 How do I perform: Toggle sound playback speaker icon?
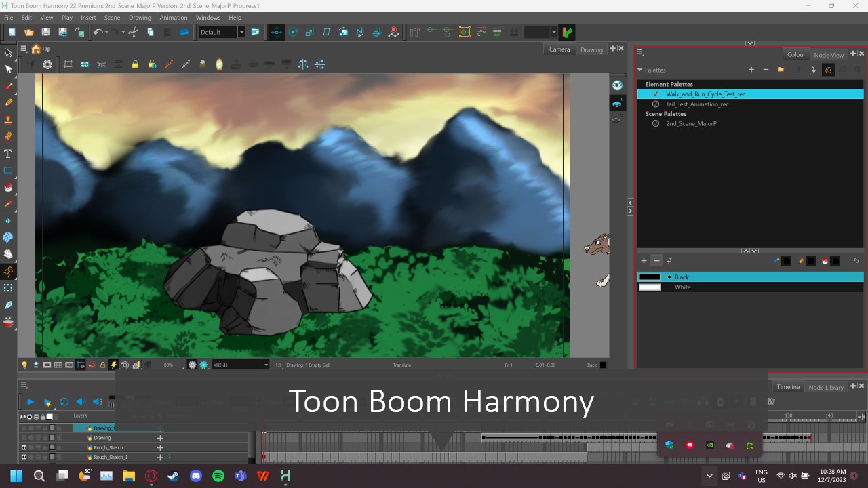click(81, 402)
